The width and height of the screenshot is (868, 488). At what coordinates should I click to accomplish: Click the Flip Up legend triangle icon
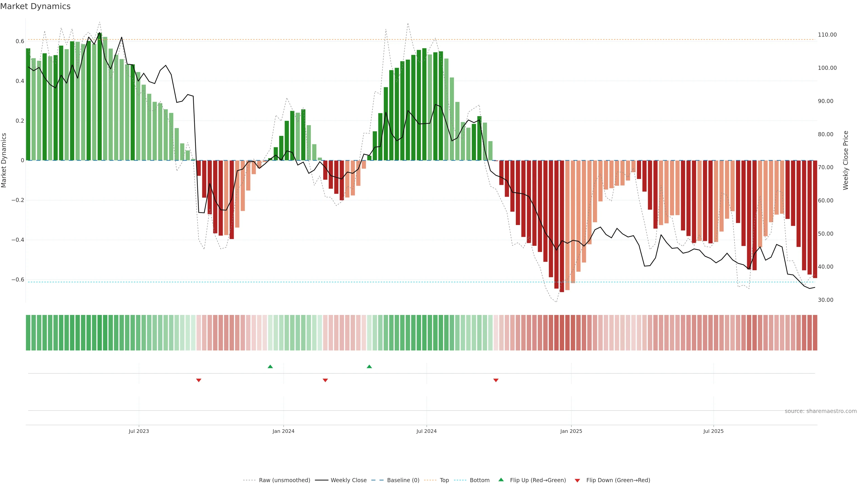[x=501, y=480]
